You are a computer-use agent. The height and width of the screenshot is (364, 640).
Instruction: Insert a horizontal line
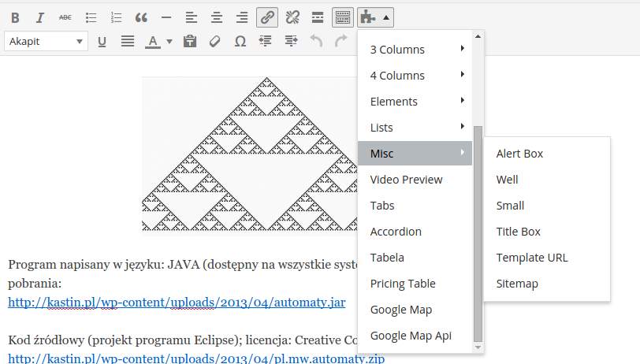click(x=166, y=17)
